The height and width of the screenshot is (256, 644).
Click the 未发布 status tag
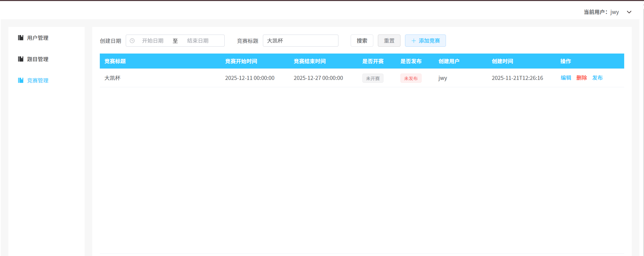[411, 78]
